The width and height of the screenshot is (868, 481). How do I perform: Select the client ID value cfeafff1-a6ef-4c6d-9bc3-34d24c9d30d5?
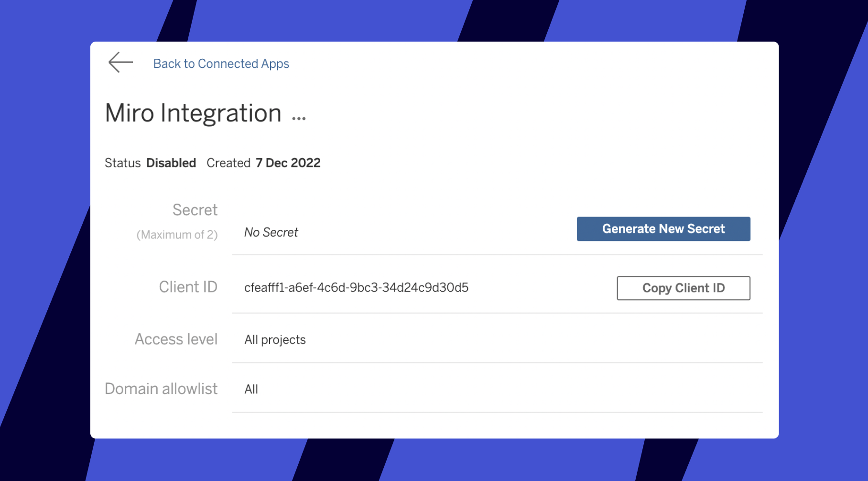pyautogui.click(x=356, y=287)
